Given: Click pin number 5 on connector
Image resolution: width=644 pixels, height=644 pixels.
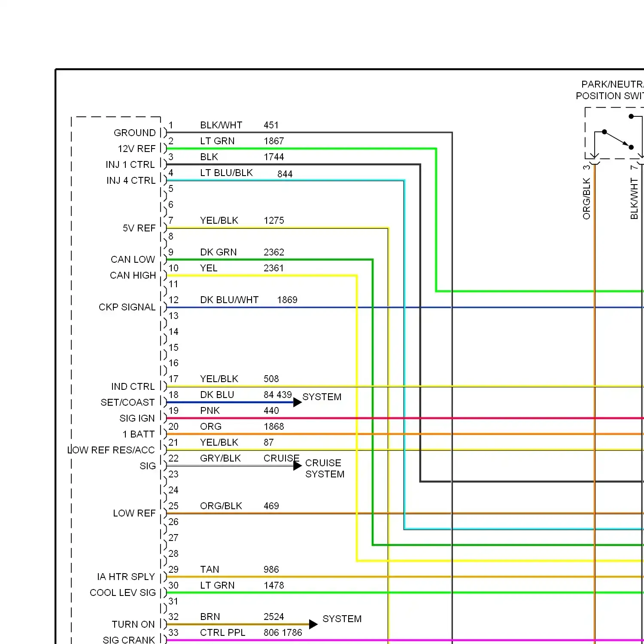Looking at the screenshot, I should 171,188.
